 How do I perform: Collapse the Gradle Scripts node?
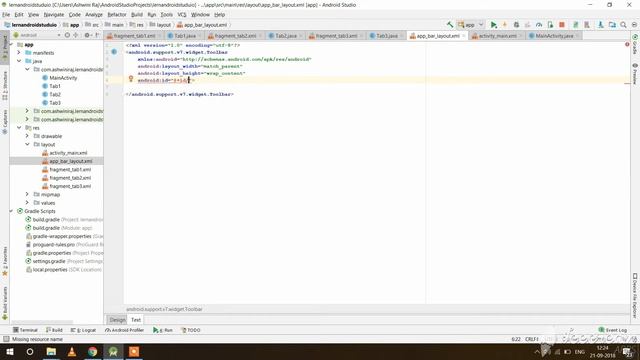[11, 211]
